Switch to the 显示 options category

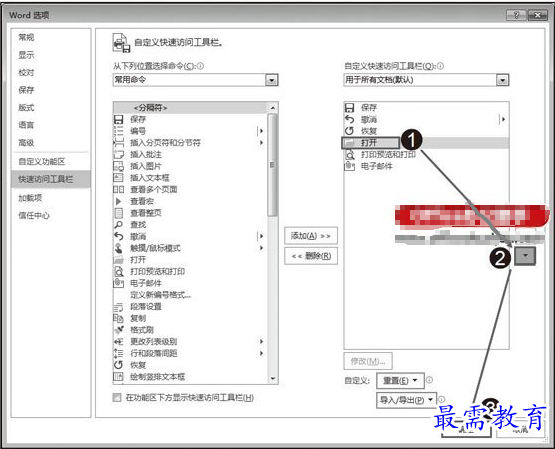pos(26,55)
